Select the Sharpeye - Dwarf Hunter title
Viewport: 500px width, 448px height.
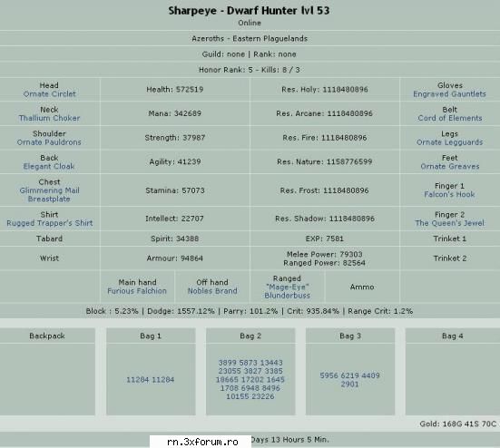coord(249,11)
